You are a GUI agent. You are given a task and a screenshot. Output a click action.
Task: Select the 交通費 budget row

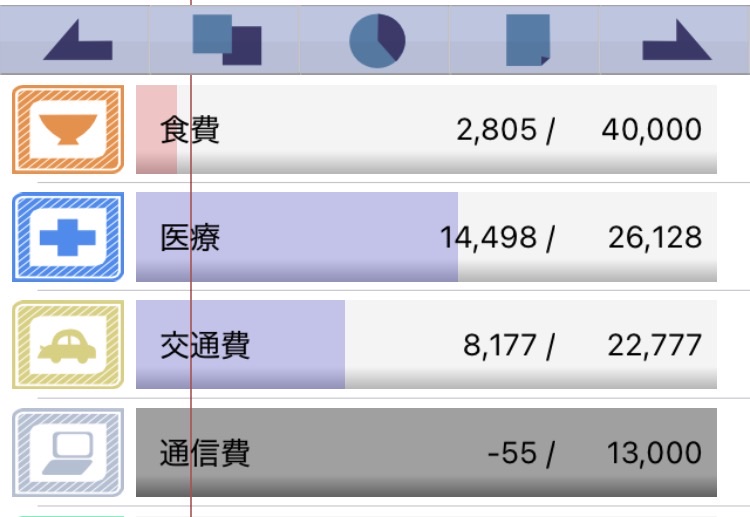(x=426, y=345)
